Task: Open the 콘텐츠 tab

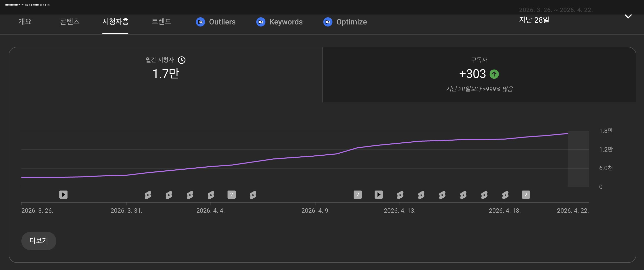Action: 70,22
